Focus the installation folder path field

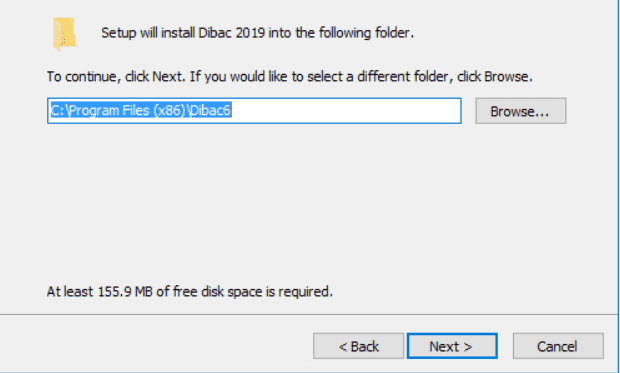tap(254, 111)
